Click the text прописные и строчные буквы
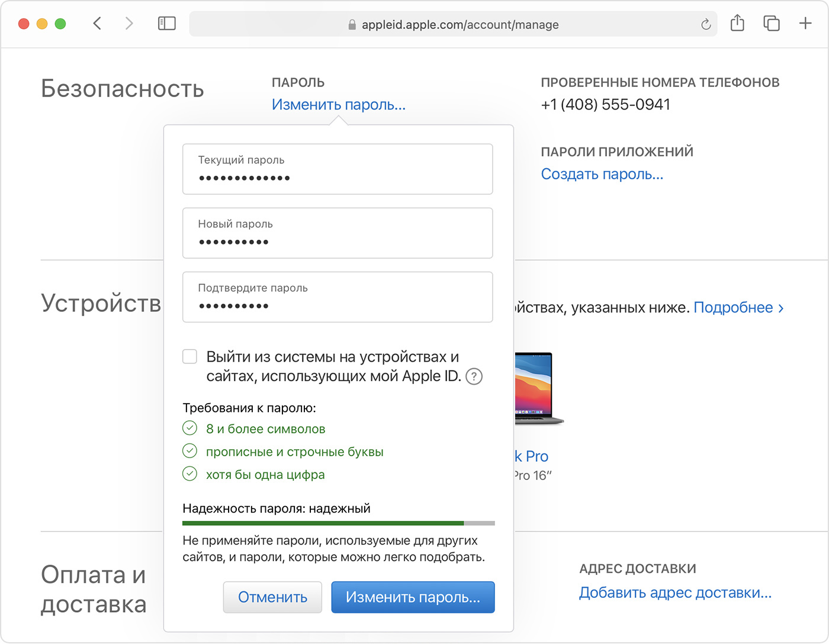Viewport: 829px width, 644px height. (x=295, y=452)
